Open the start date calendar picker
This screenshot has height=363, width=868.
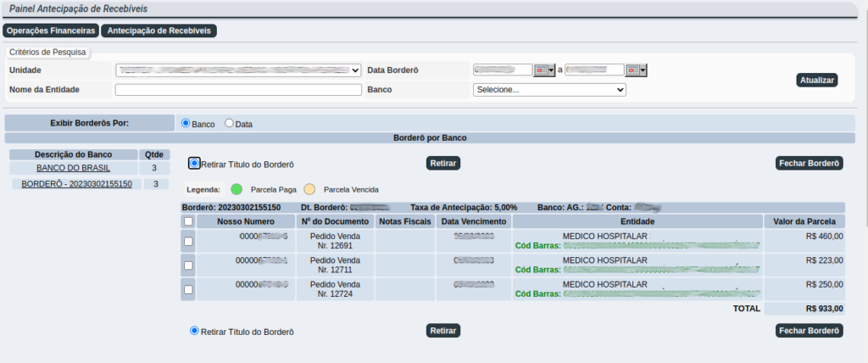click(544, 70)
